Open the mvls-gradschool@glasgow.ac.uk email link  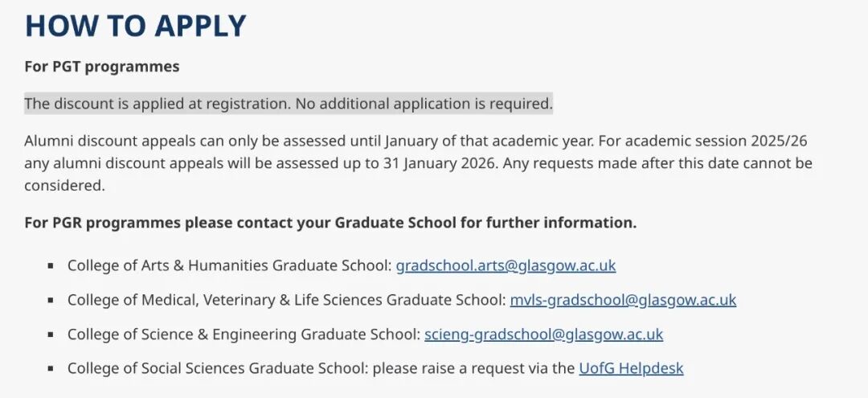coord(623,300)
